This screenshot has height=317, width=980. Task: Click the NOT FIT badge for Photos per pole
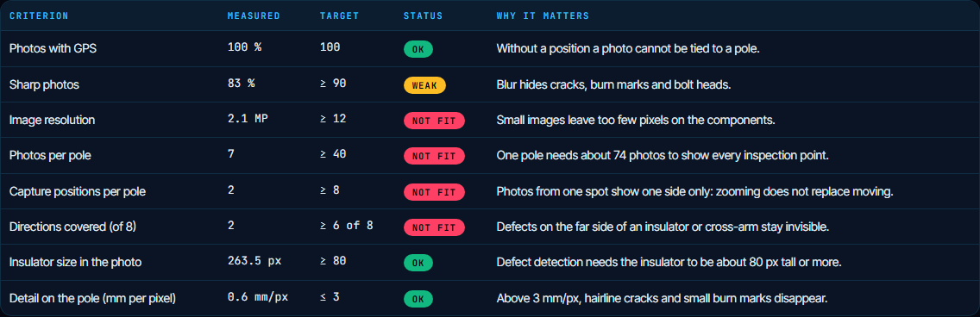pos(434,156)
